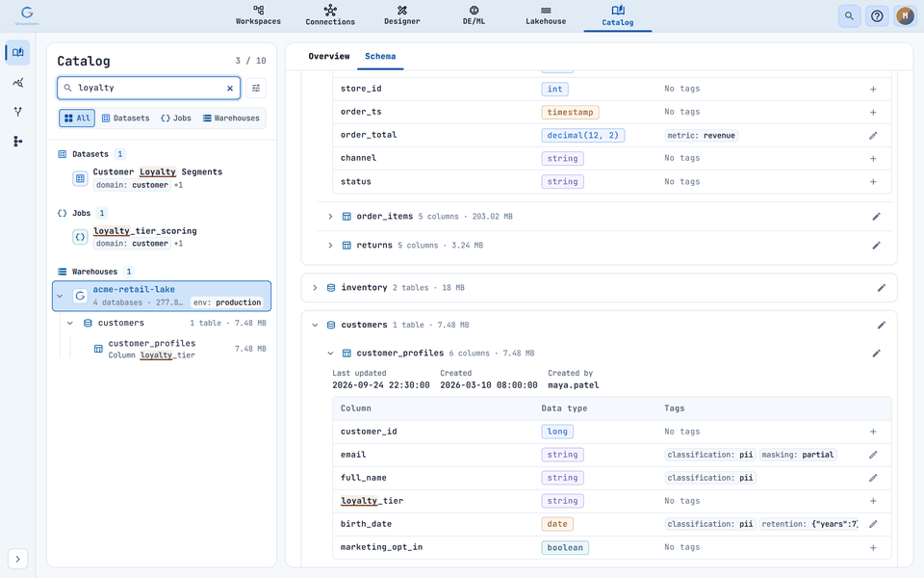Filter results by Datasets
Image resolution: width=924 pixels, height=578 pixels.
tap(125, 118)
